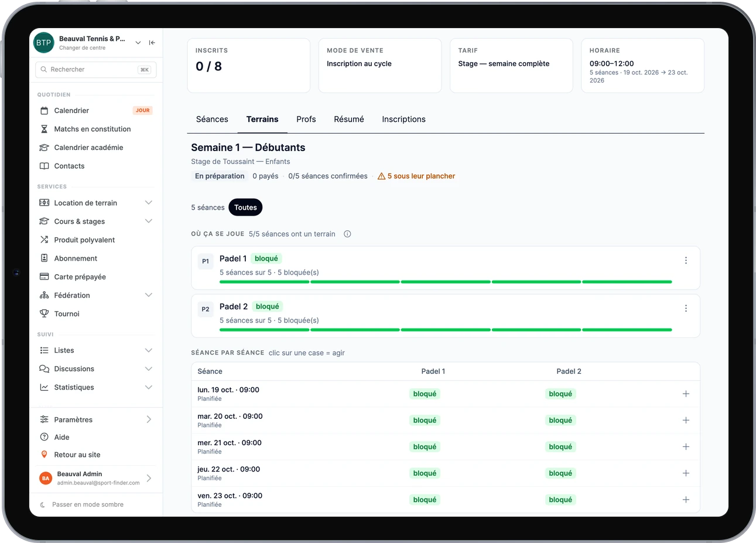Click the Carte prépayée card icon
756x543 pixels.
click(44, 277)
